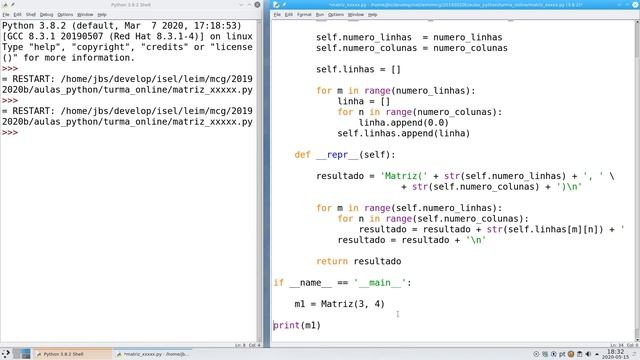The width and height of the screenshot is (640, 360).
Task: Click the Shell window vertical scrollbar
Action: 259,182
